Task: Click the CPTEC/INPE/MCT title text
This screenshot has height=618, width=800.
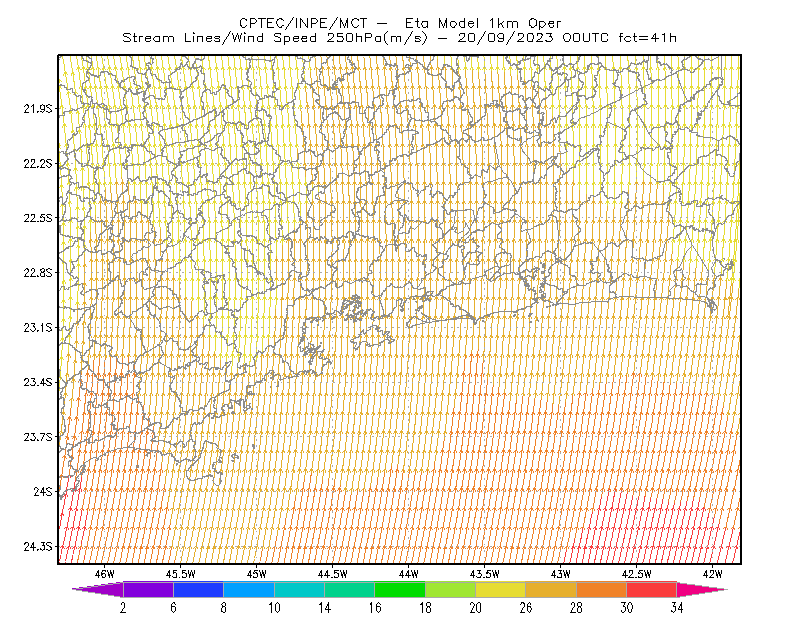Action: [303, 23]
